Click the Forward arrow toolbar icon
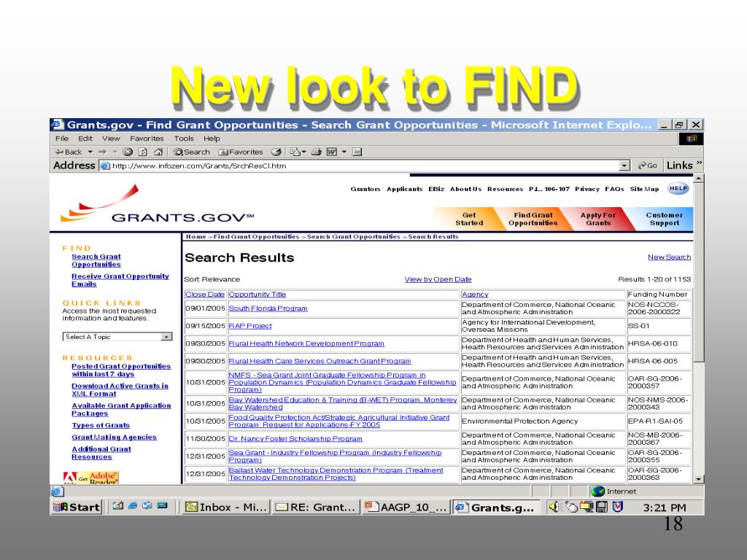Viewport: 747px width, 560px height. pyautogui.click(x=102, y=152)
